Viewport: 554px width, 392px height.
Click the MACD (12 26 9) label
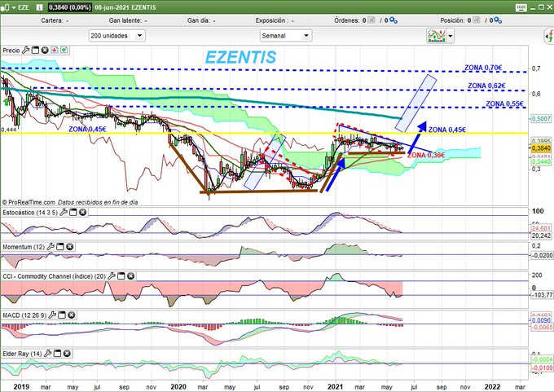24,315
